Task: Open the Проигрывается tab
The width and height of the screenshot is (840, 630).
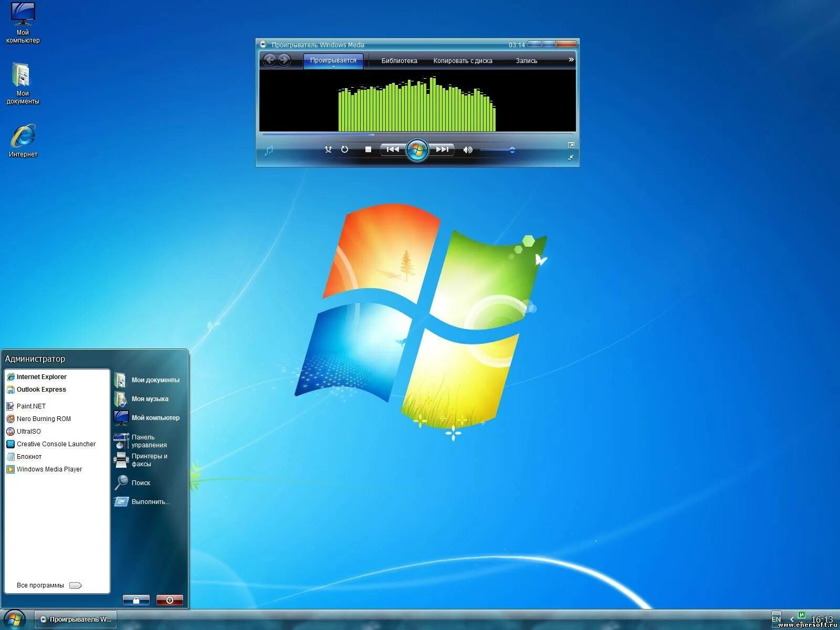Action: click(333, 61)
